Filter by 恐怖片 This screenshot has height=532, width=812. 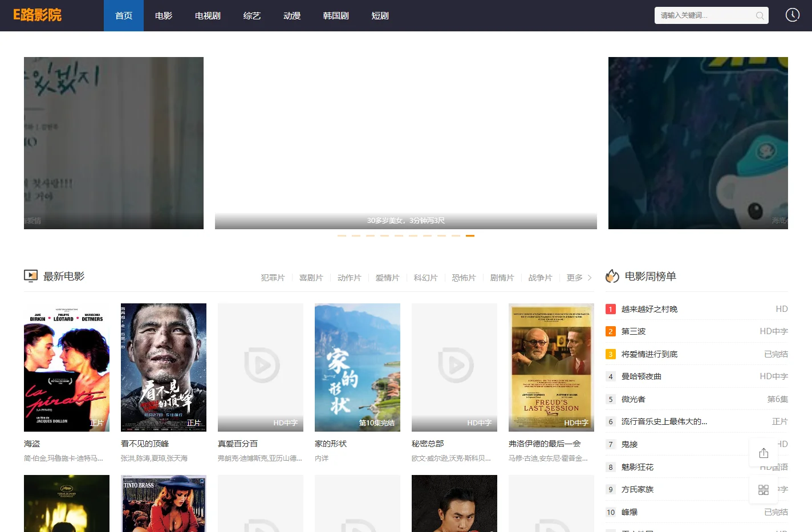(x=464, y=278)
